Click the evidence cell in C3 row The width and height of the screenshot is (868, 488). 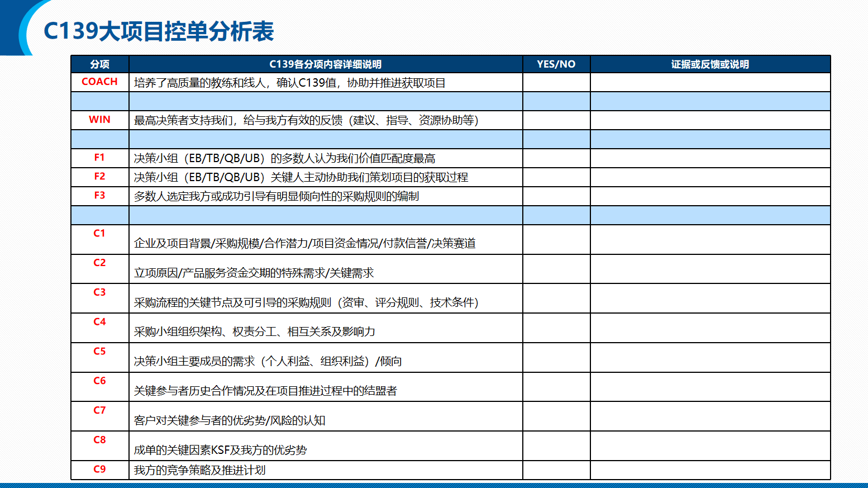click(x=710, y=299)
